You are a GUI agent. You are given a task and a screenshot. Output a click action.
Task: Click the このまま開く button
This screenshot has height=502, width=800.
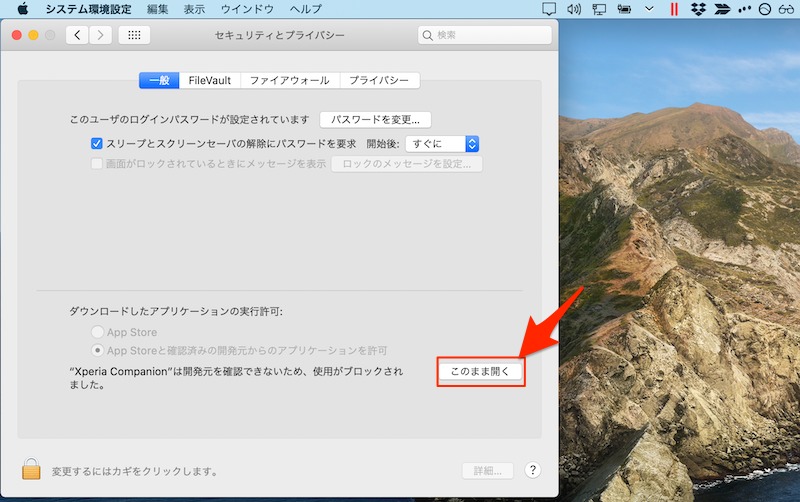[x=480, y=371]
